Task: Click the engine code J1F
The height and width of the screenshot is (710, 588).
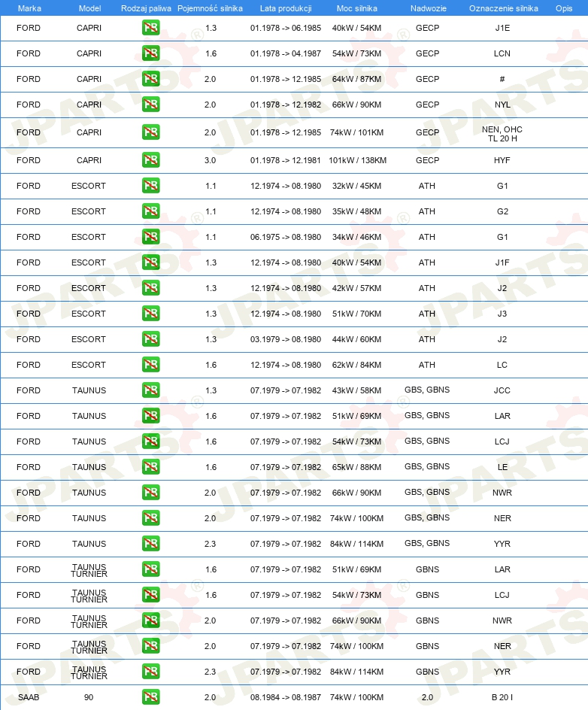Action: [x=502, y=262]
